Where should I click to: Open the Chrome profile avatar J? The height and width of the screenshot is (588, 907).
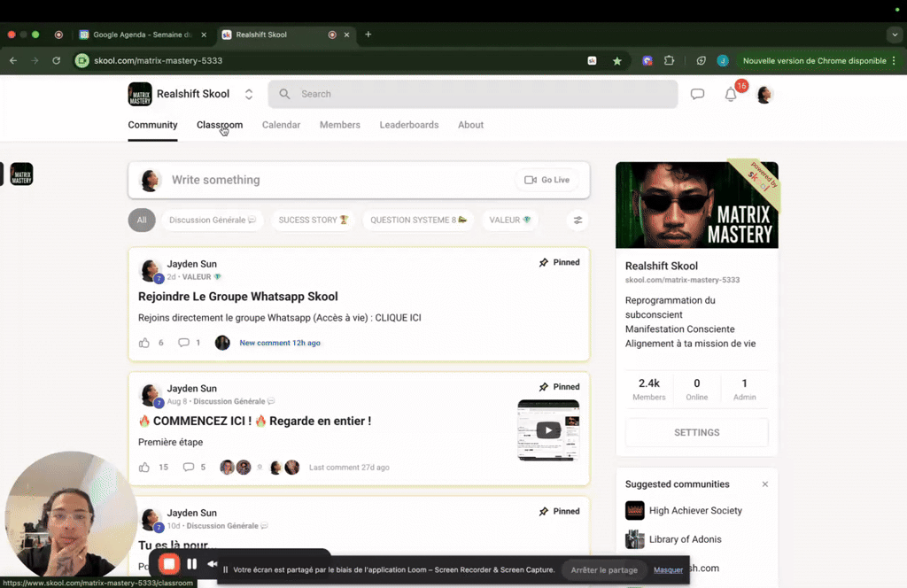pos(723,61)
